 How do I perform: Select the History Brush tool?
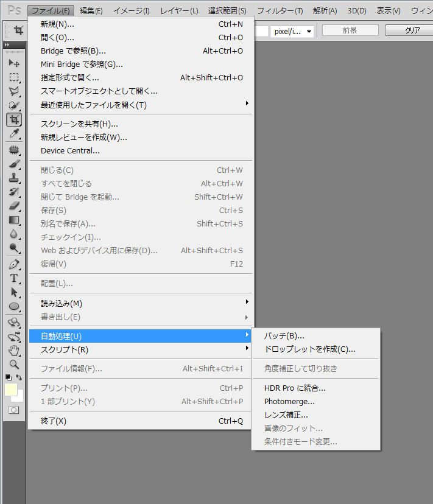point(14,192)
